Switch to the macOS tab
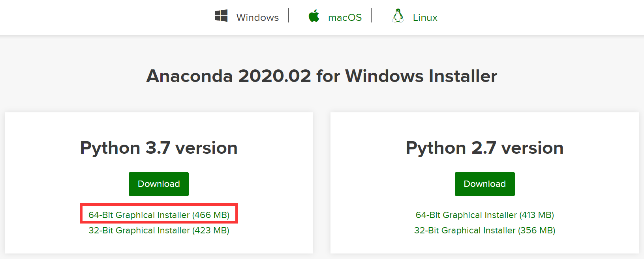 [x=345, y=17]
